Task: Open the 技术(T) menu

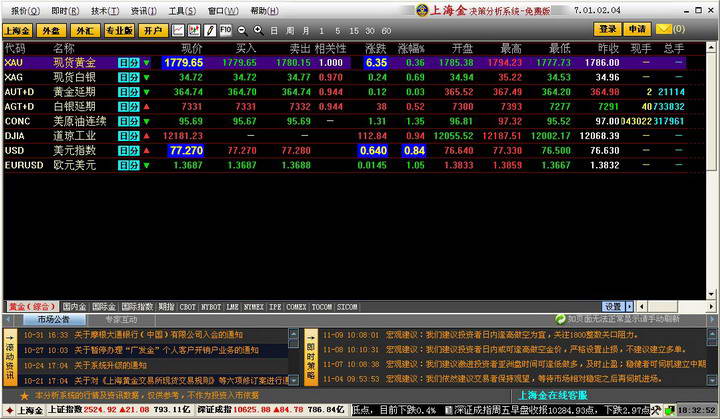Action: (105, 11)
